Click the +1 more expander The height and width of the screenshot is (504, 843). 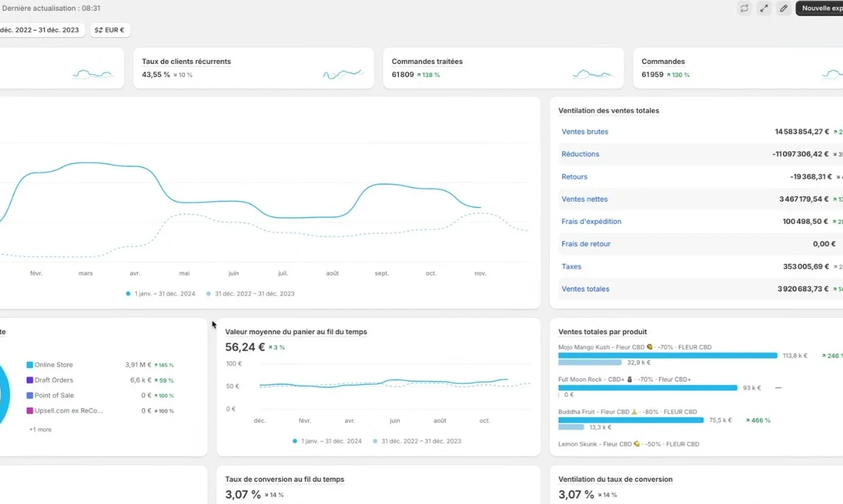click(x=40, y=430)
